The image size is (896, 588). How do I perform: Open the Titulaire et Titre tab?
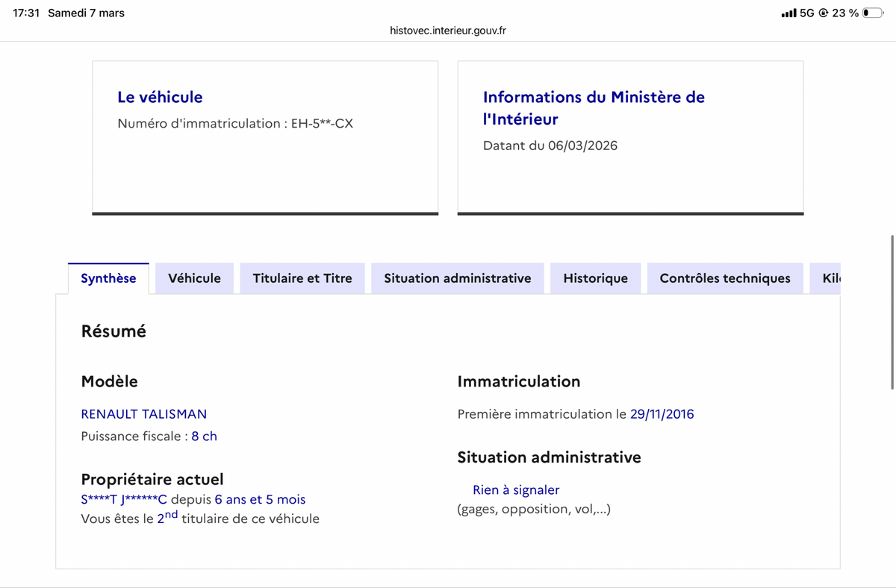click(302, 278)
